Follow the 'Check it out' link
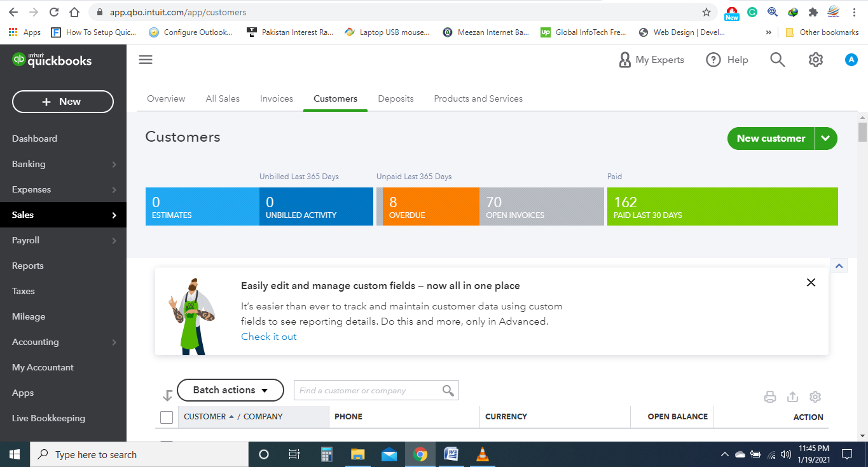Viewport: 868px width, 467px height. [x=269, y=337]
